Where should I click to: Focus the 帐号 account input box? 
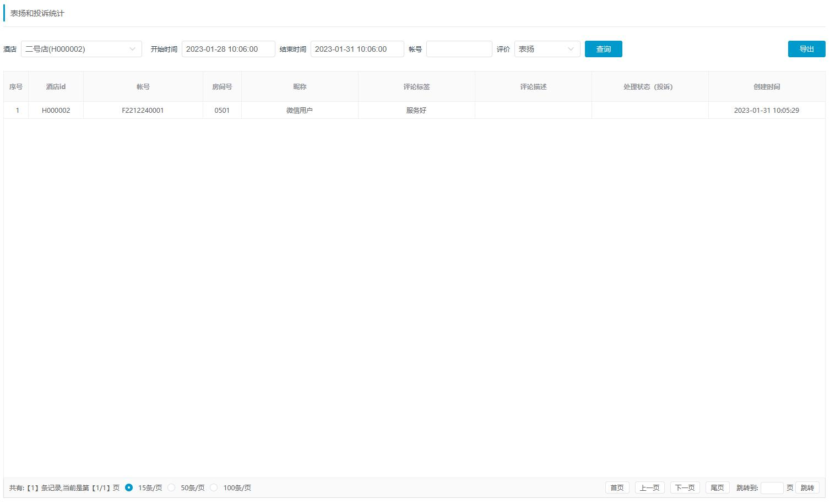(459, 49)
